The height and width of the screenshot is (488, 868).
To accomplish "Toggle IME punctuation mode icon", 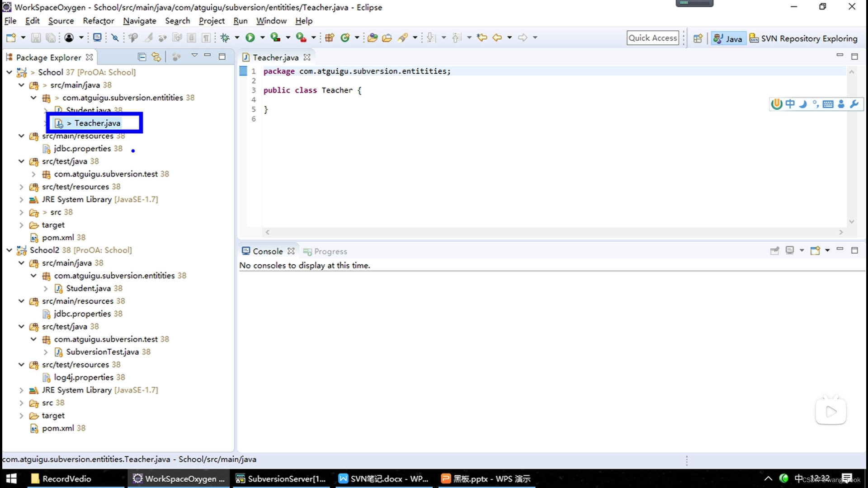I will (816, 104).
